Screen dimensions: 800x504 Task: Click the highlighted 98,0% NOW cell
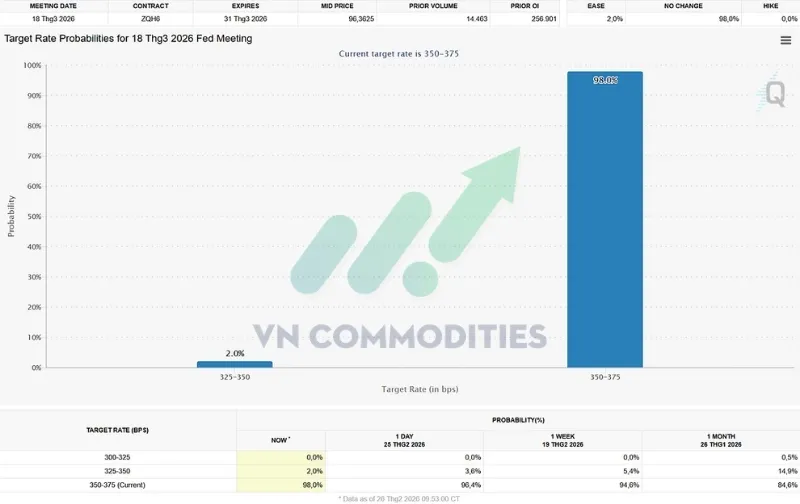tap(281, 484)
